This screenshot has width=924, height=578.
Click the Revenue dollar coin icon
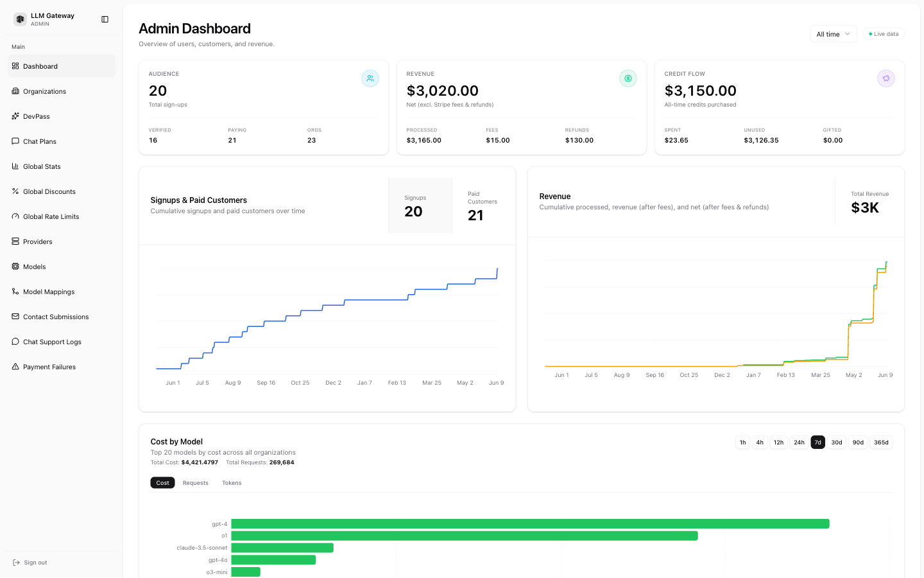(628, 78)
